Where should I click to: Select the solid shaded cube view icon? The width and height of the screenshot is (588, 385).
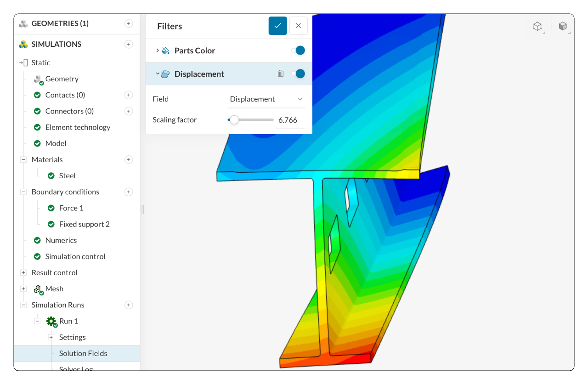pyautogui.click(x=563, y=26)
